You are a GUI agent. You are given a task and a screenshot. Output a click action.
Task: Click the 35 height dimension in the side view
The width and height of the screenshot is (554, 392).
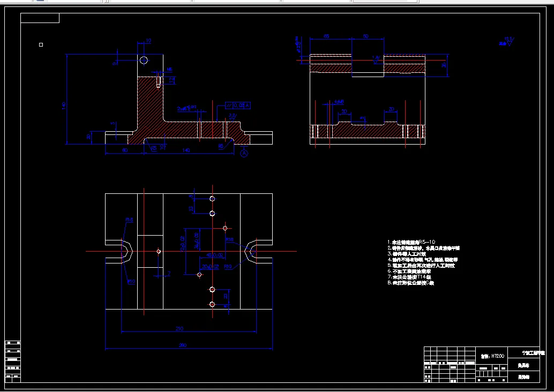[444, 65]
